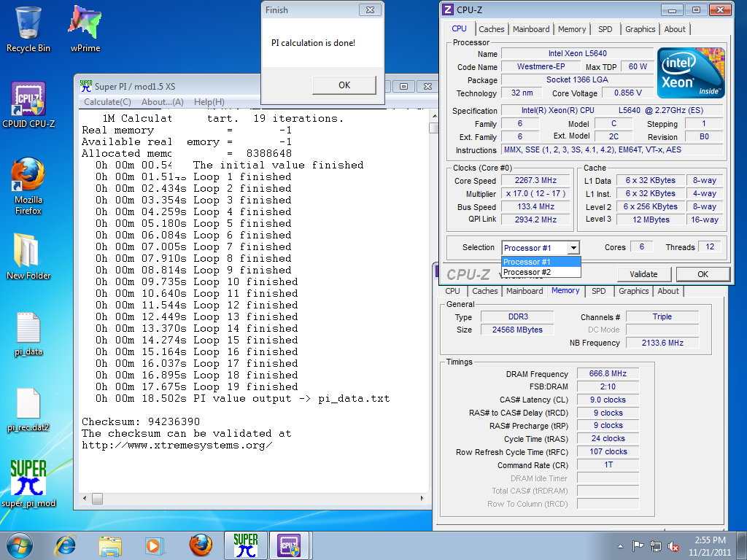747x560 pixels.
Task: Click the Intel Xeon inside logo
Action: click(x=691, y=73)
